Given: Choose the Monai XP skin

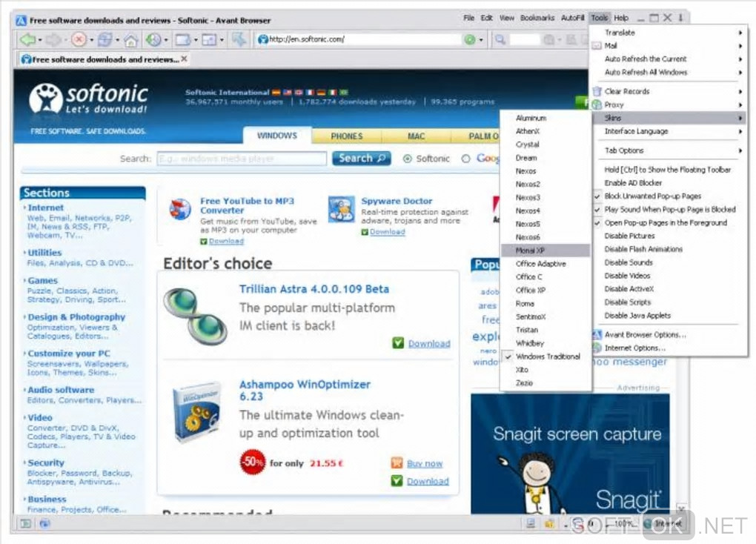Looking at the screenshot, I should click(546, 251).
